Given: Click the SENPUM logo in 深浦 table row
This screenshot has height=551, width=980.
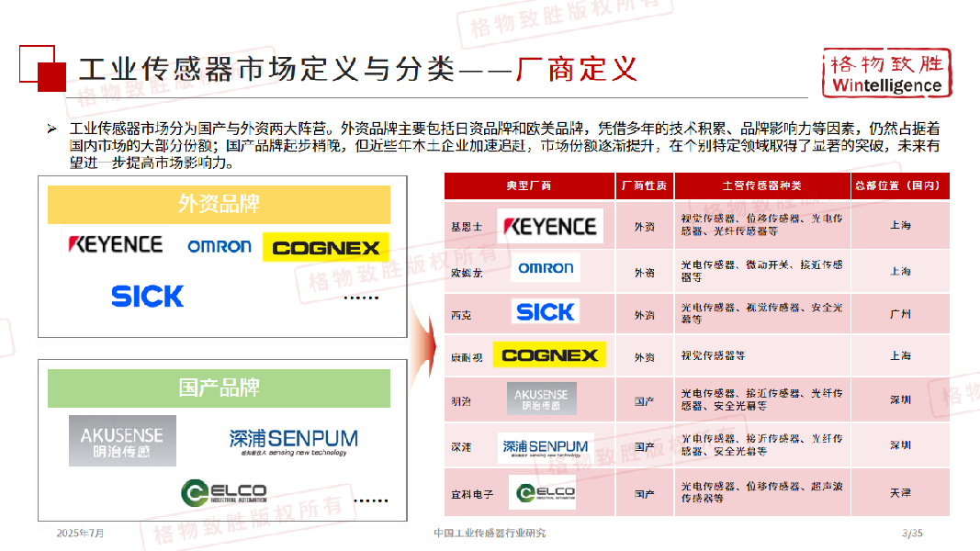Looking at the screenshot, I should pyautogui.click(x=546, y=447).
